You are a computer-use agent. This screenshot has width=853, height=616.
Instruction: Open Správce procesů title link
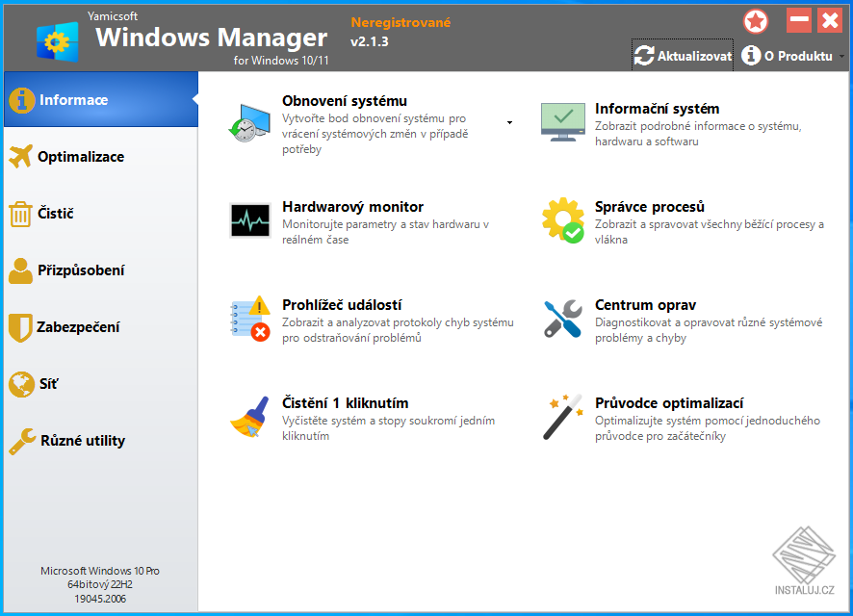[x=650, y=207]
